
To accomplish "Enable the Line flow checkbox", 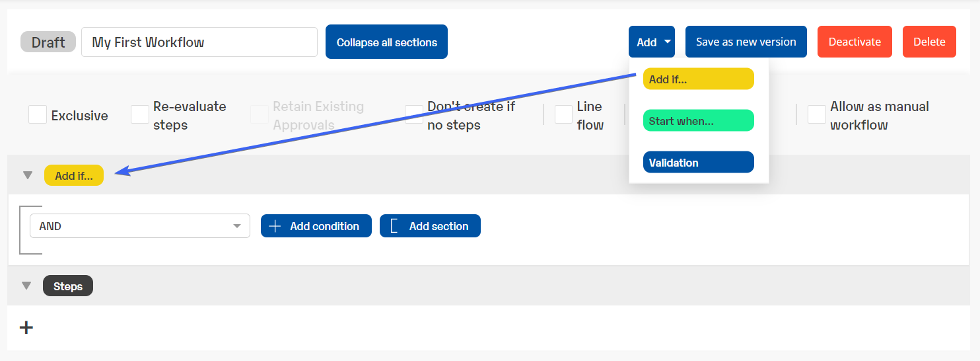I will coord(563,115).
